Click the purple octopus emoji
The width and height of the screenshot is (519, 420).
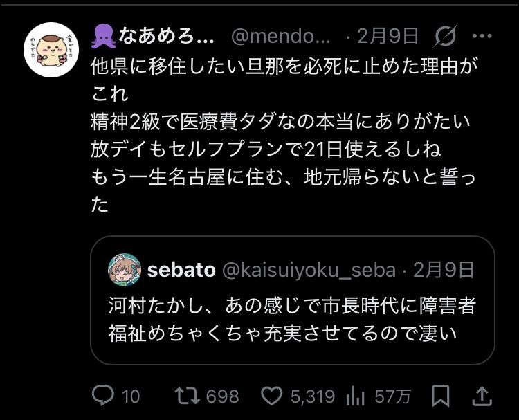click(x=103, y=35)
